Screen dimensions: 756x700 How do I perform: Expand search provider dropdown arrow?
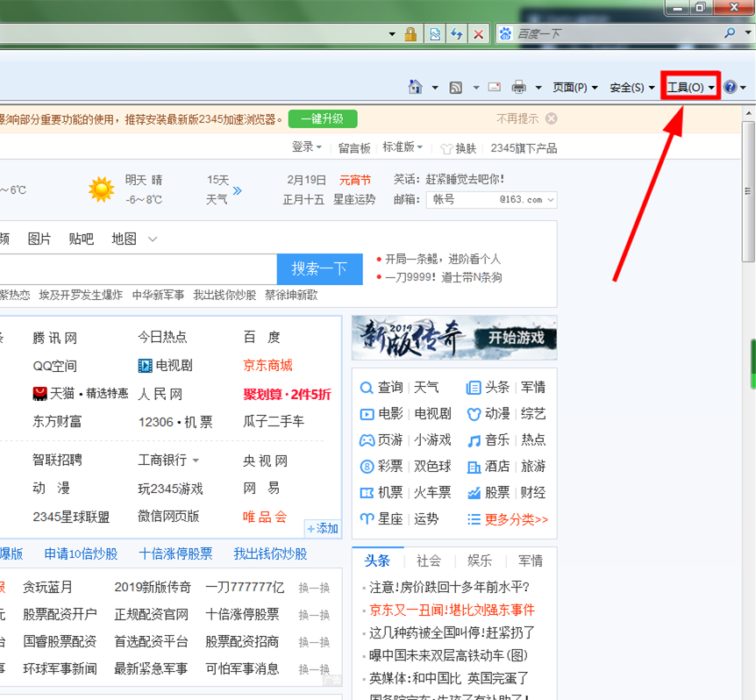click(x=747, y=32)
